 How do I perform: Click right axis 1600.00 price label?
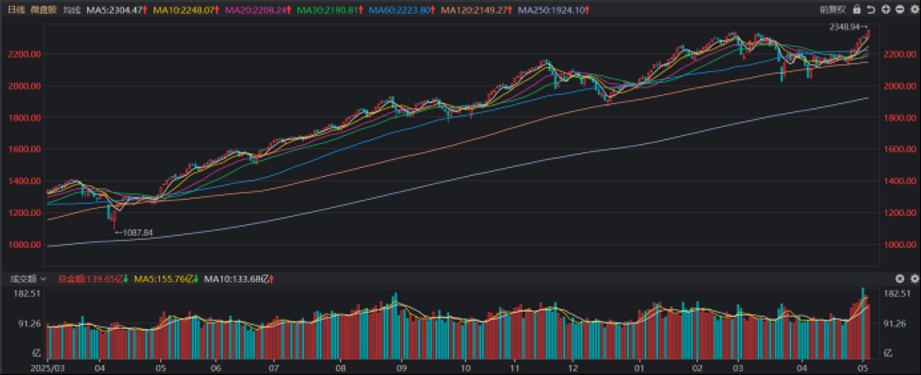(901, 149)
